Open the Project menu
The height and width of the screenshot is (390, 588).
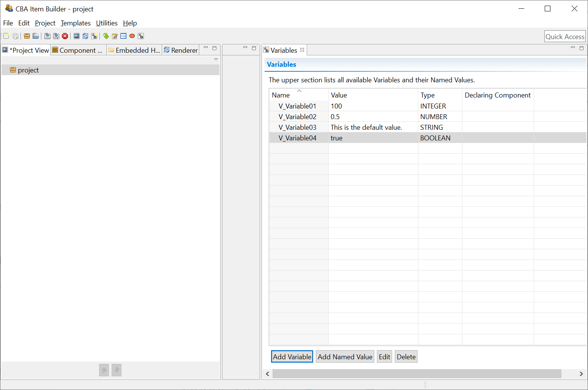click(45, 23)
